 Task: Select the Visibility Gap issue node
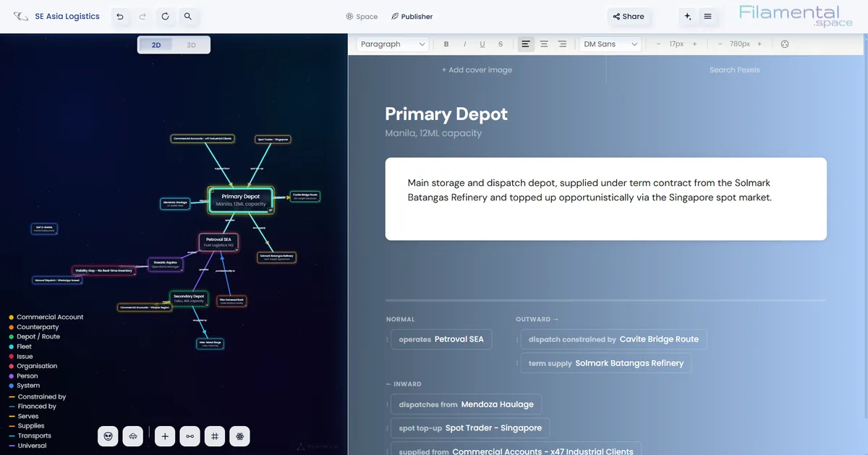click(104, 271)
